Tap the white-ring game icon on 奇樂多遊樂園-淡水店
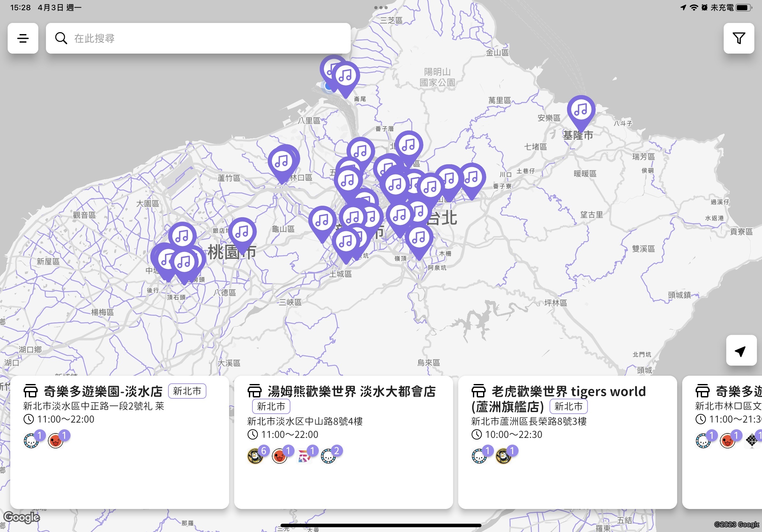The image size is (762, 532). pos(32,441)
